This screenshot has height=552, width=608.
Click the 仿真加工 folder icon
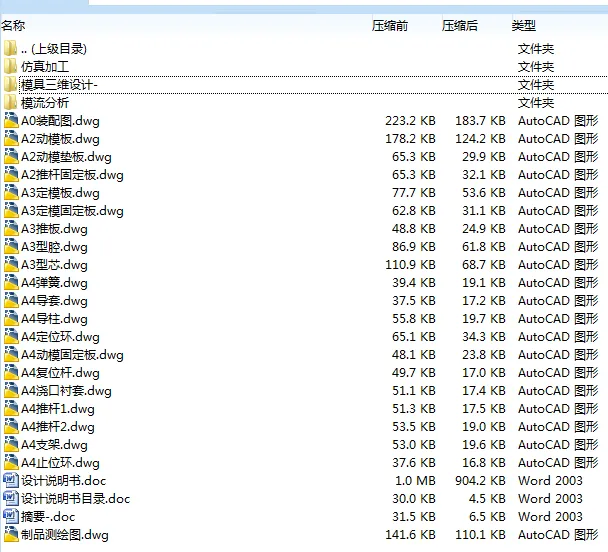pos(10,67)
